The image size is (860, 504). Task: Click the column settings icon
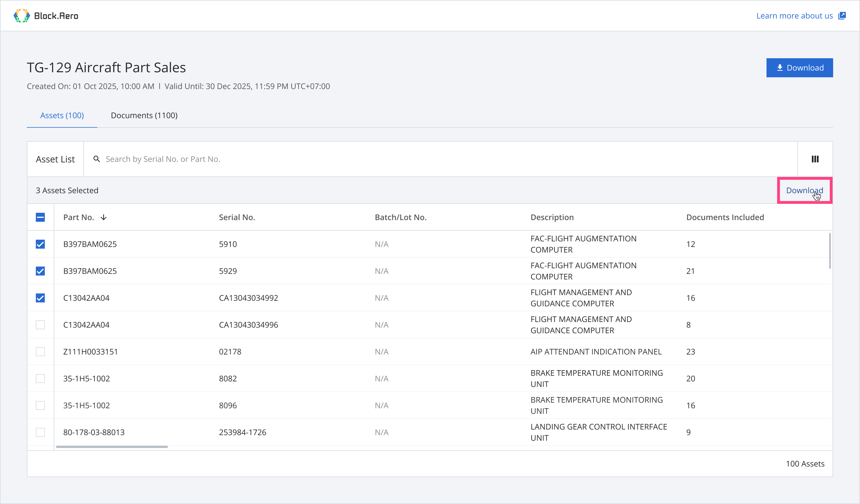pos(815,159)
